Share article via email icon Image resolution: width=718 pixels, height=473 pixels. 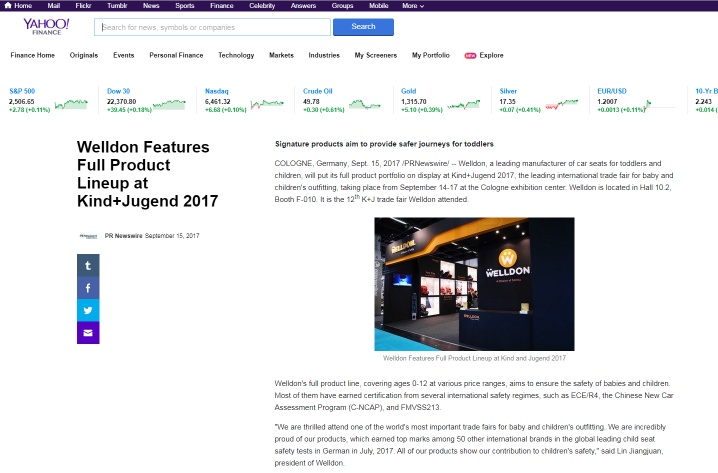click(88, 333)
